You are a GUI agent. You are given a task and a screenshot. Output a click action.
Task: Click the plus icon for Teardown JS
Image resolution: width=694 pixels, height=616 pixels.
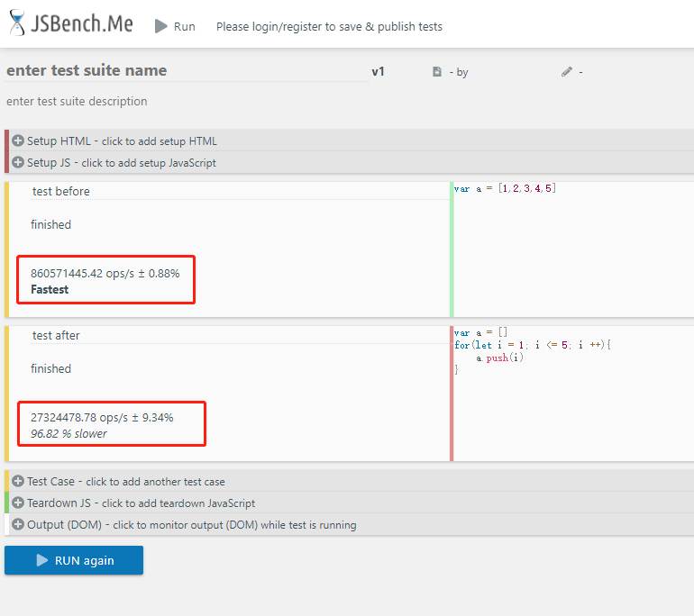click(x=18, y=503)
